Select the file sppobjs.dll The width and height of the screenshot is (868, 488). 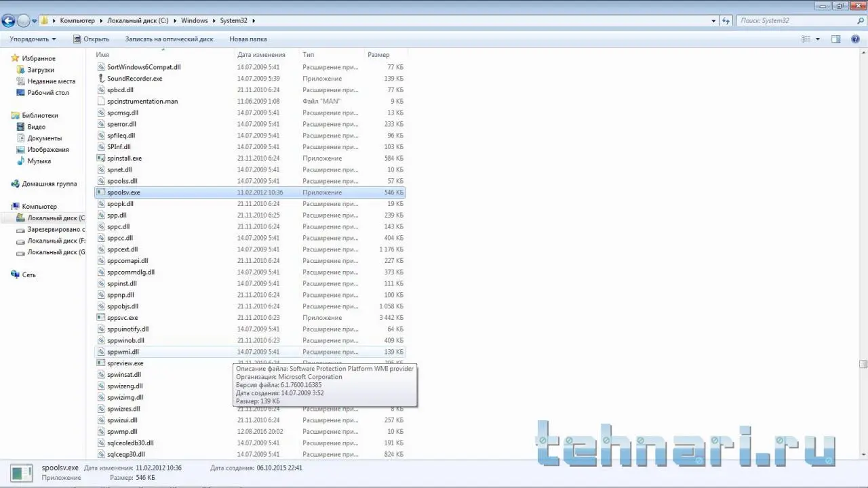(123, 306)
